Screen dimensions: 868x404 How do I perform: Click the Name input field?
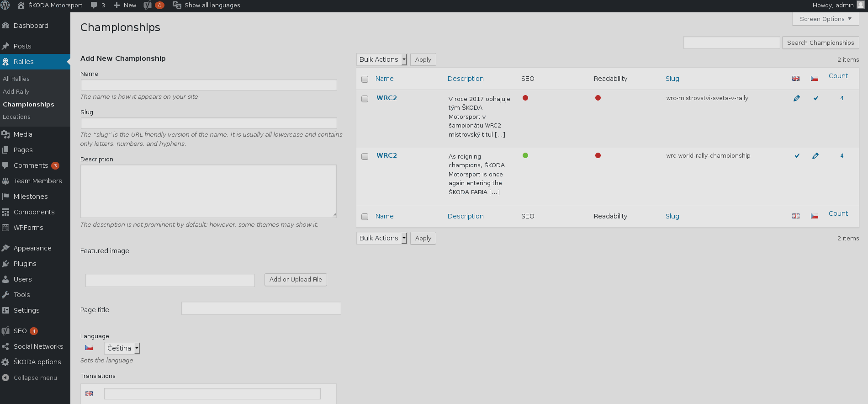tap(209, 85)
